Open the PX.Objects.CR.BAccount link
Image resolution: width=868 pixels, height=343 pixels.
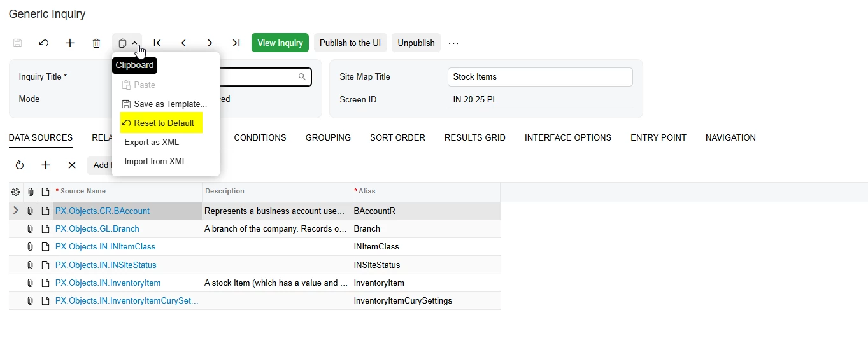pos(103,211)
